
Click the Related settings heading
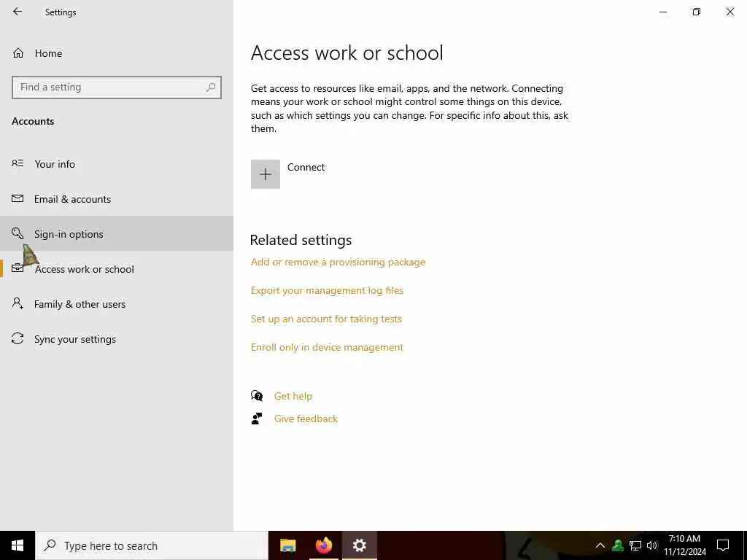coord(301,240)
